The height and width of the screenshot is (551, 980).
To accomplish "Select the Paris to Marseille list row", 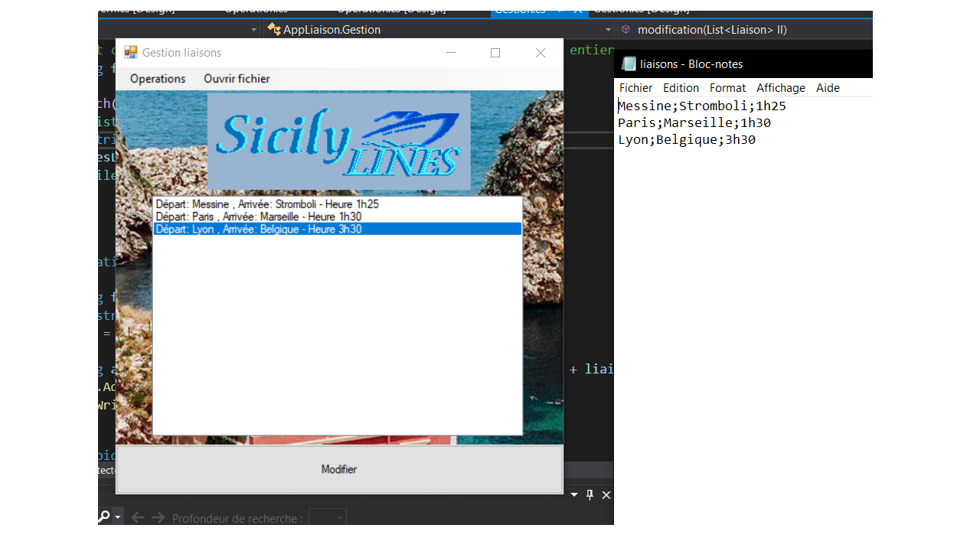I will coord(337,217).
